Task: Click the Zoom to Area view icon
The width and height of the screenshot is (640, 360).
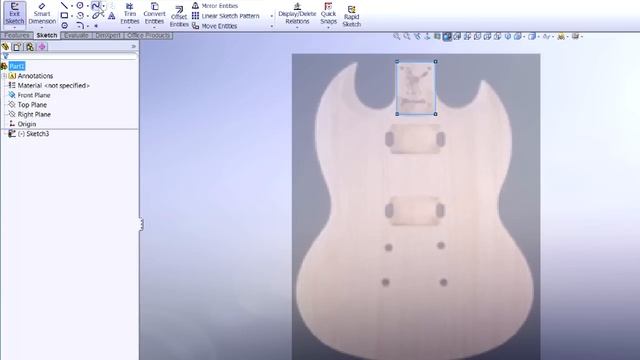Action: pyautogui.click(x=407, y=36)
